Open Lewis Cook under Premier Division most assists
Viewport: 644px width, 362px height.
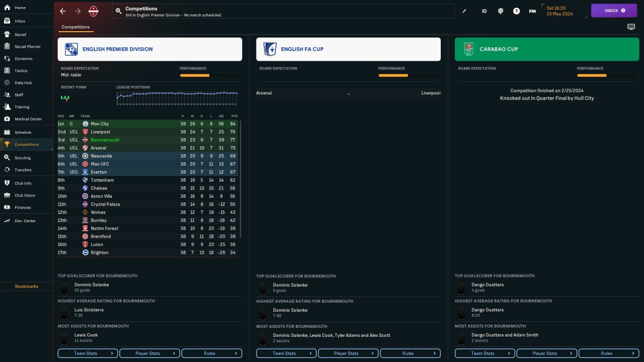[x=86, y=335]
